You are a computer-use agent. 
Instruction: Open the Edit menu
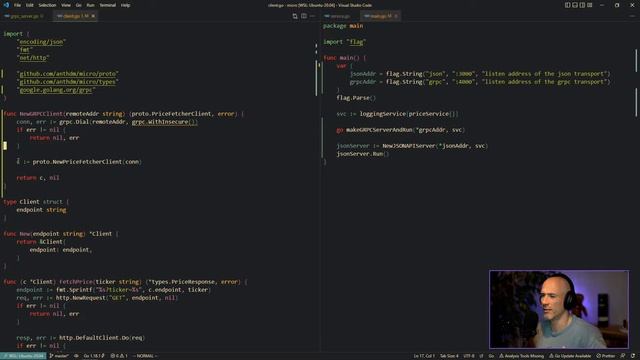(x=29, y=5)
